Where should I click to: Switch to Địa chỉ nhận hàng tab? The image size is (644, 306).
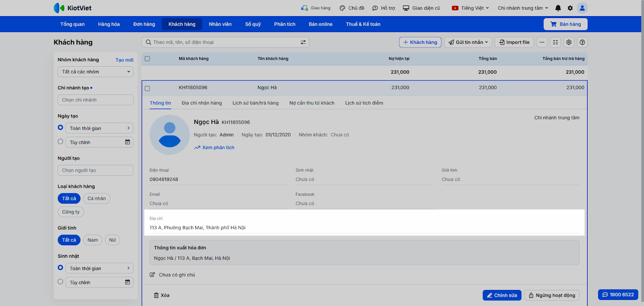pos(202,103)
